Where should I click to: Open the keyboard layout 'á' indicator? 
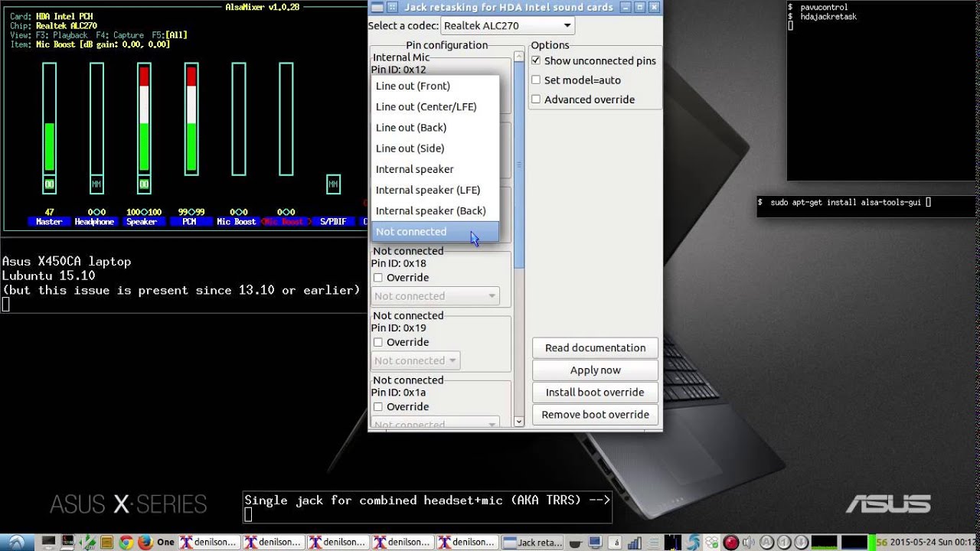[x=616, y=542]
